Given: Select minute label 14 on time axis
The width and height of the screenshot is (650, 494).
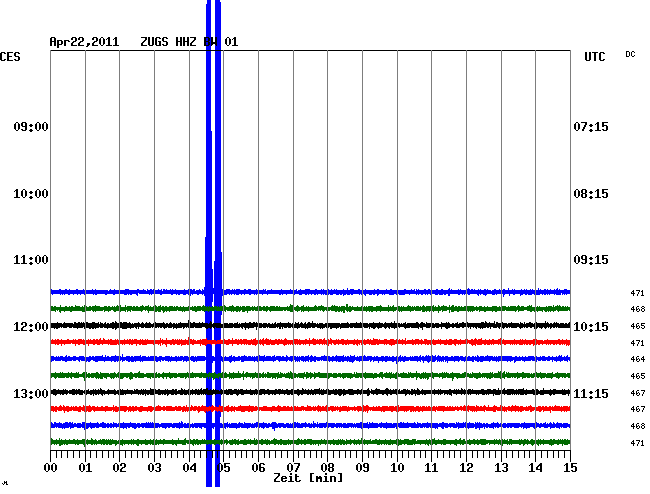Looking at the screenshot, I should (536, 468).
